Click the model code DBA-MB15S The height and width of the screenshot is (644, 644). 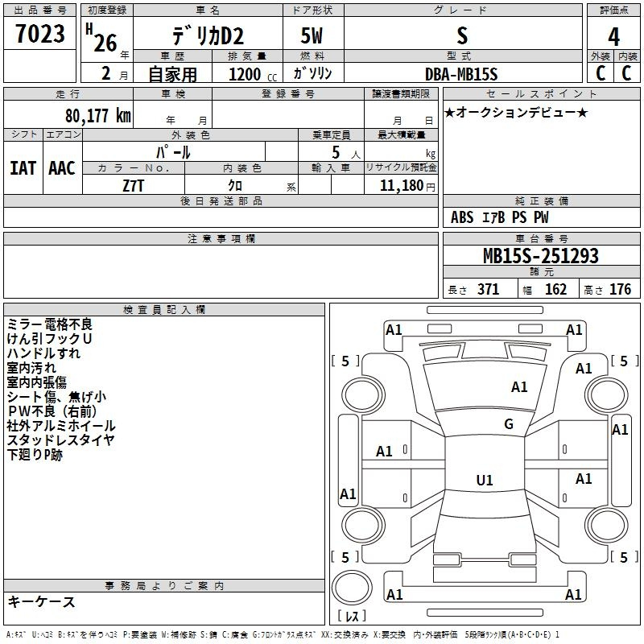(x=461, y=74)
